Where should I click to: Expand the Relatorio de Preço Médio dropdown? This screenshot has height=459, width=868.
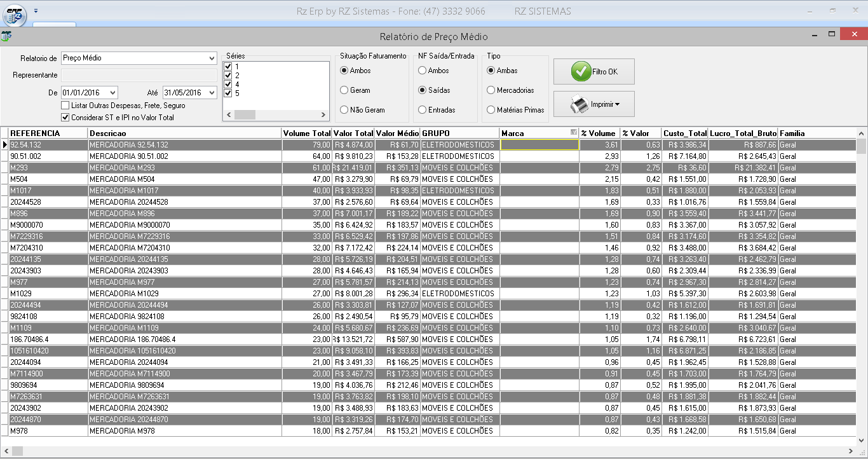(212, 58)
